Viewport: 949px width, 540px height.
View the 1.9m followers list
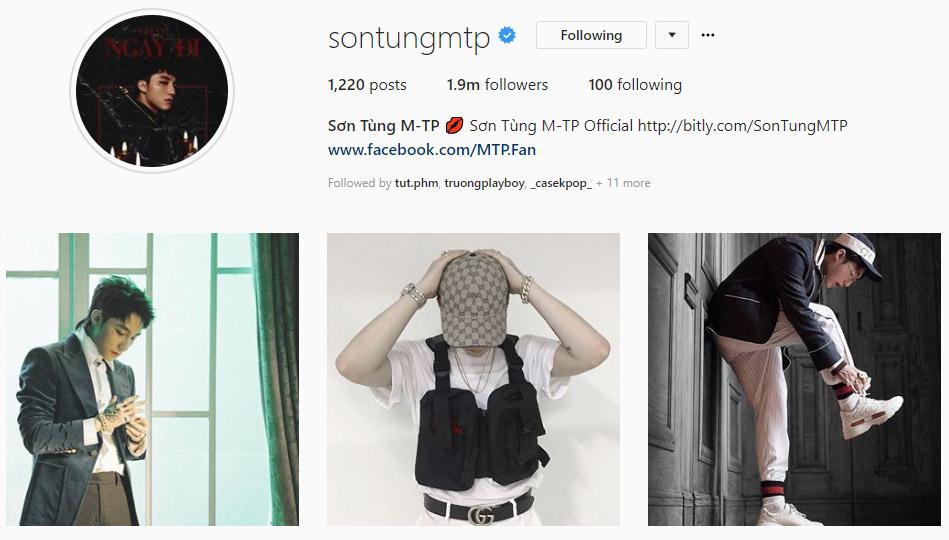tap(497, 85)
